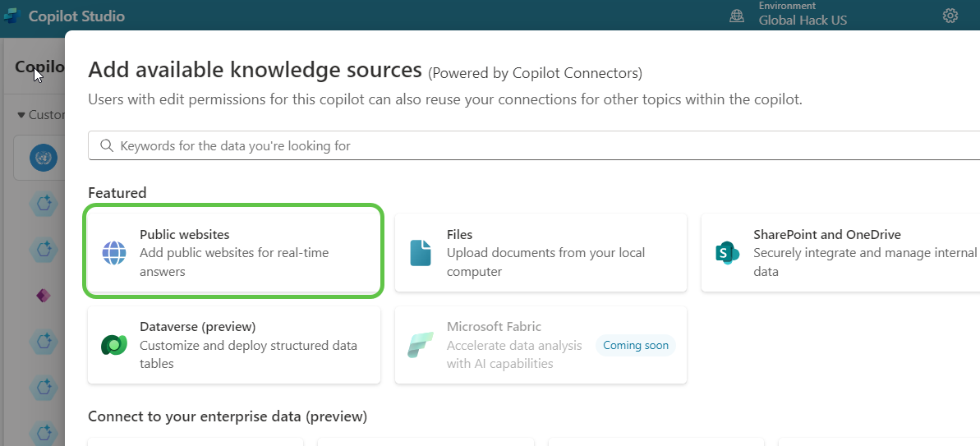Select the blue emblem copilot in sidebar
The image size is (980, 446).
pyautogui.click(x=43, y=158)
